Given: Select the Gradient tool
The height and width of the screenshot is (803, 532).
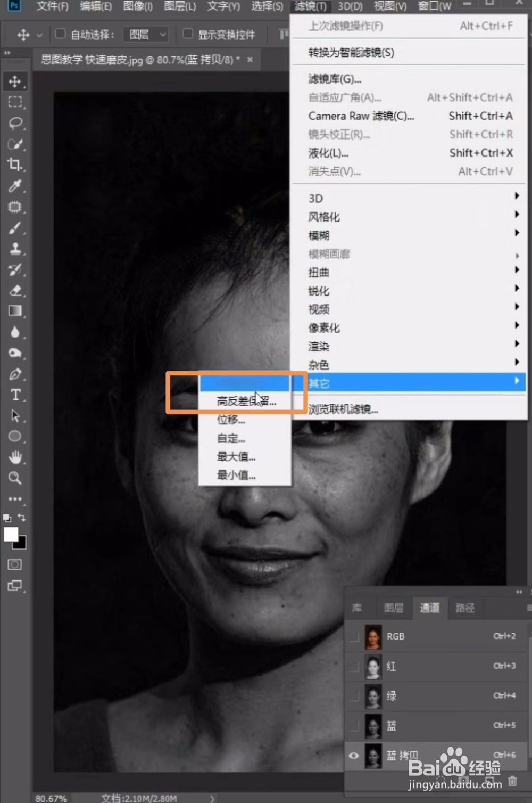Looking at the screenshot, I should point(15,311).
